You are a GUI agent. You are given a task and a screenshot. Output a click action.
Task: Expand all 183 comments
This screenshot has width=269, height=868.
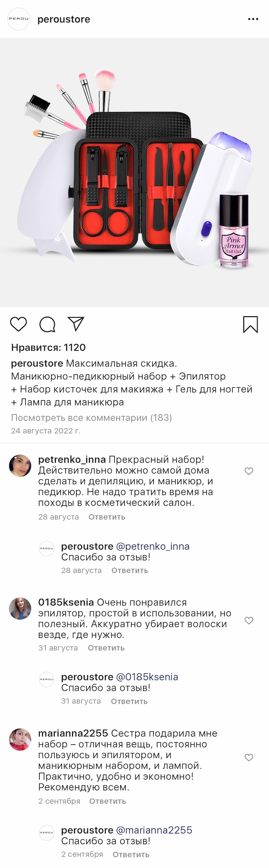(91, 418)
